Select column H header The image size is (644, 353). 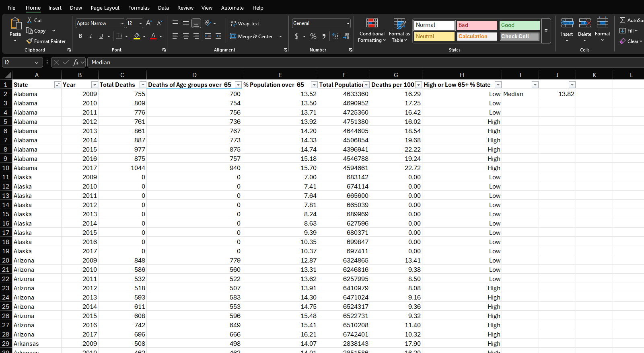click(x=462, y=75)
